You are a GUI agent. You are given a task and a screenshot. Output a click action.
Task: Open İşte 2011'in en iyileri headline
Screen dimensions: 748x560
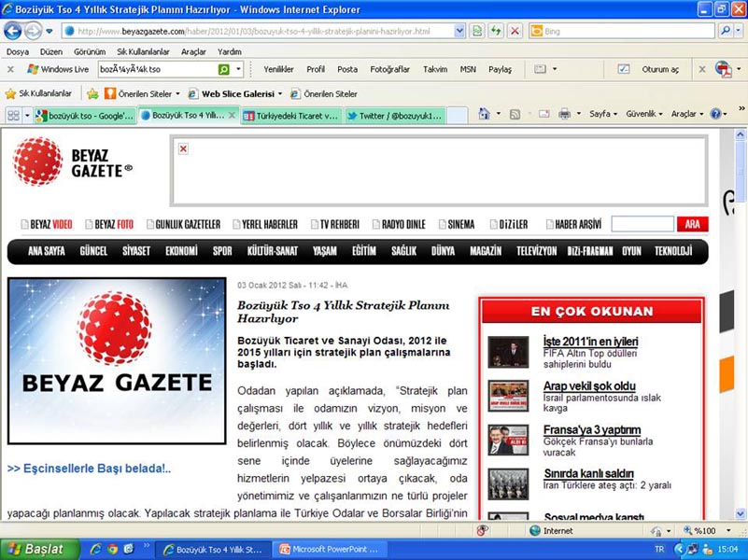(x=590, y=342)
